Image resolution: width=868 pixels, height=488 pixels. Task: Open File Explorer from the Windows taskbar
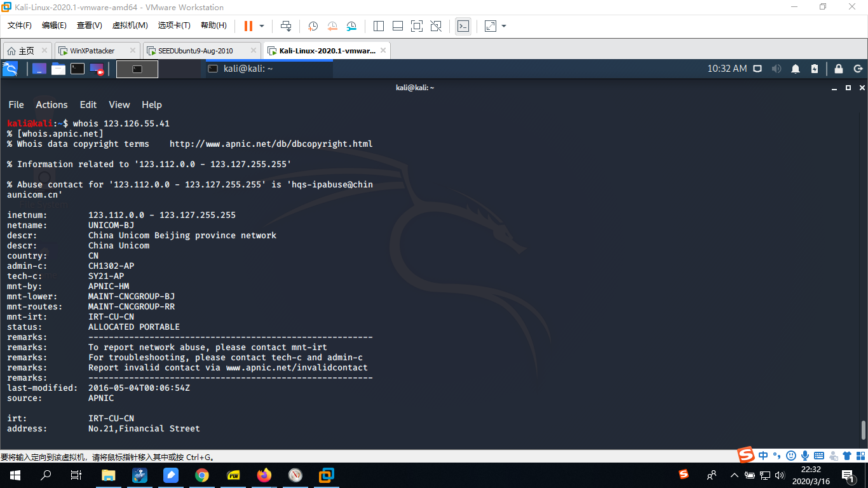(x=109, y=475)
